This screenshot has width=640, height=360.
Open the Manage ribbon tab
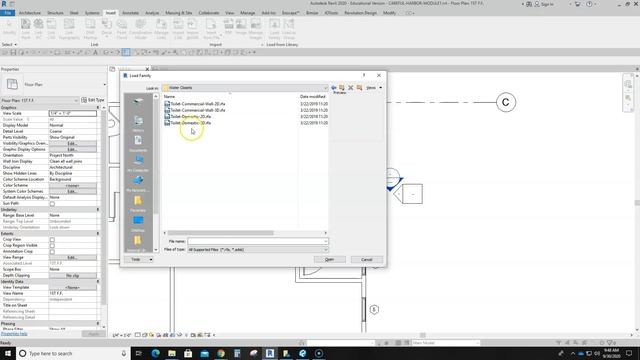pyautogui.click(x=247, y=13)
